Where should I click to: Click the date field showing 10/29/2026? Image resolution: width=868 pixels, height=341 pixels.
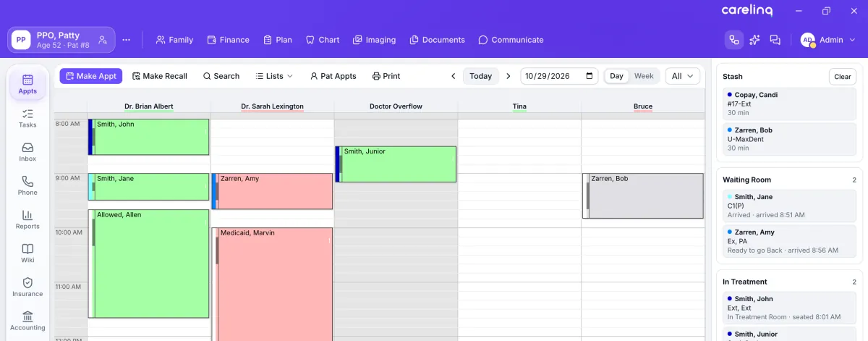coord(559,76)
